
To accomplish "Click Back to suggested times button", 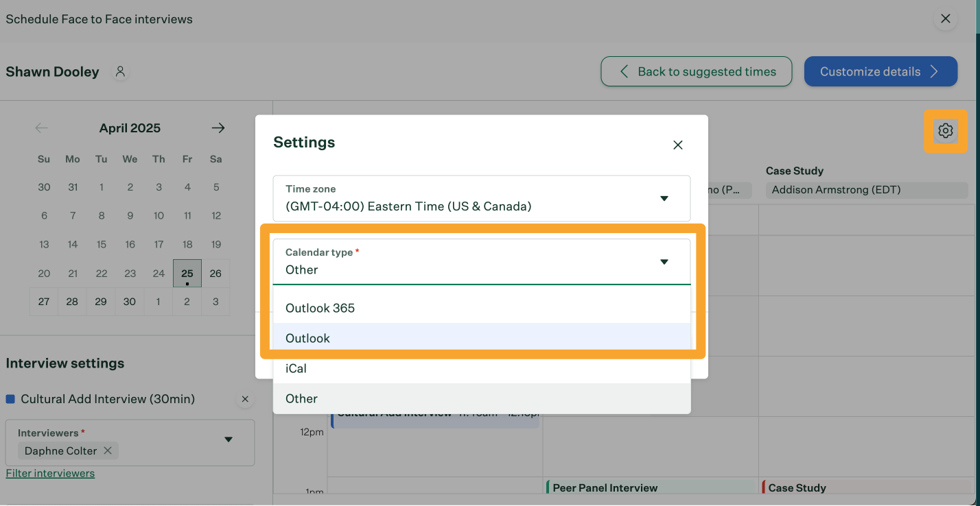I will 696,71.
